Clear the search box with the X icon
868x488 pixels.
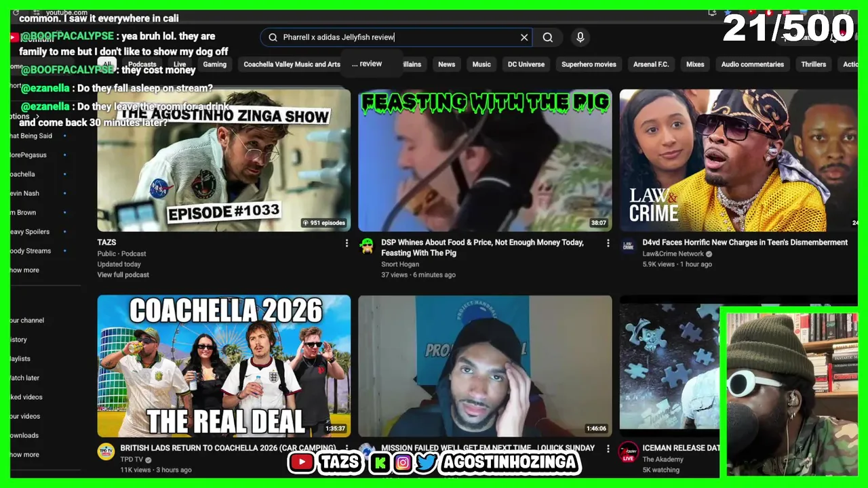pos(524,37)
